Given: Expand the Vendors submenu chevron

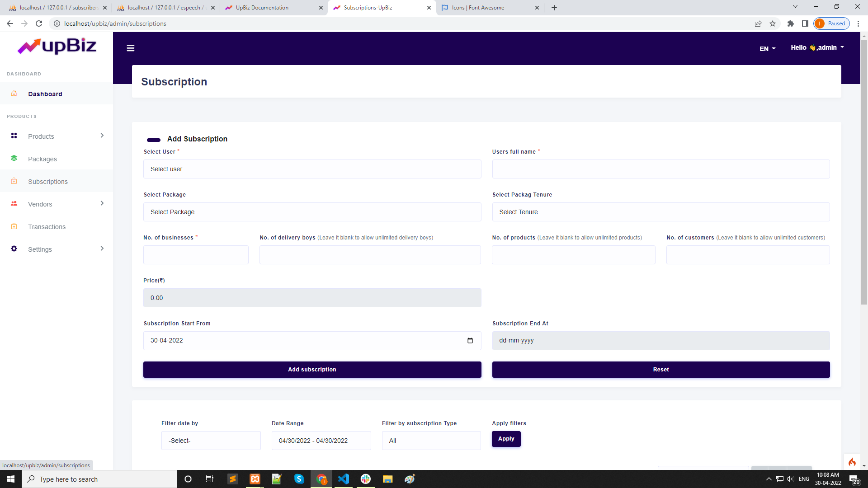Looking at the screenshot, I should coord(102,203).
